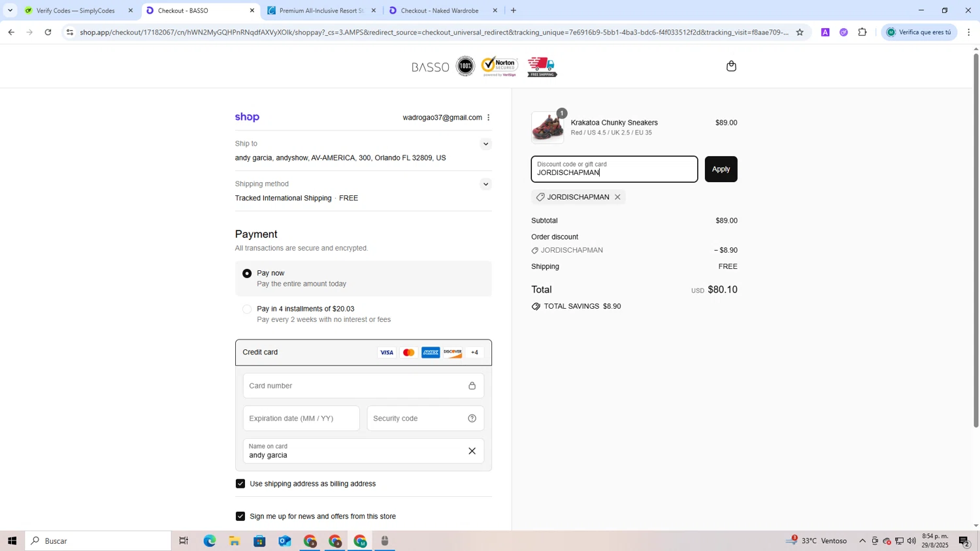Open the volume speaker tray icon

click(911, 541)
